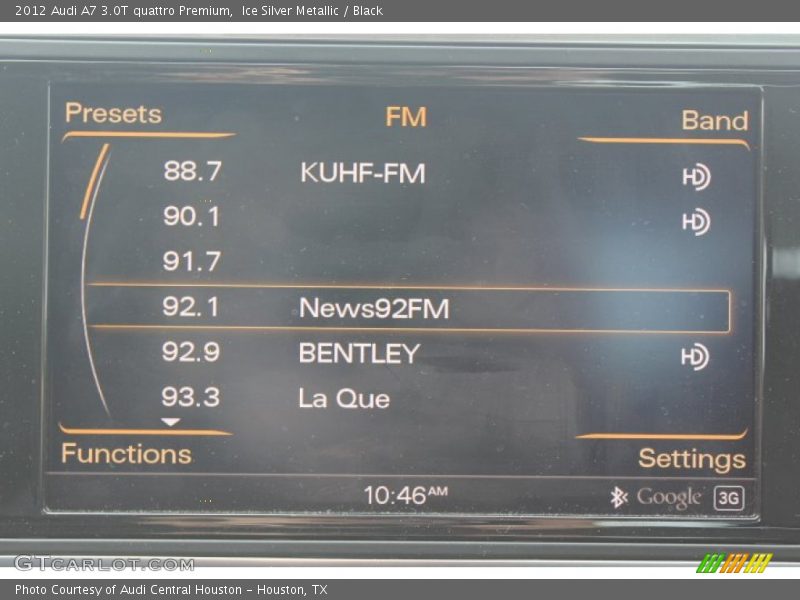Select the 92.9 BENTLEY station
800x600 pixels.
click(x=408, y=353)
